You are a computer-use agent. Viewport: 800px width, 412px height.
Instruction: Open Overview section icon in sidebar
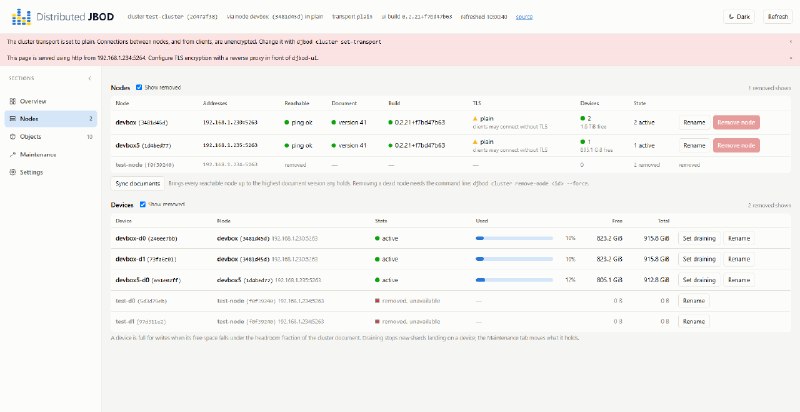tap(13, 101)
